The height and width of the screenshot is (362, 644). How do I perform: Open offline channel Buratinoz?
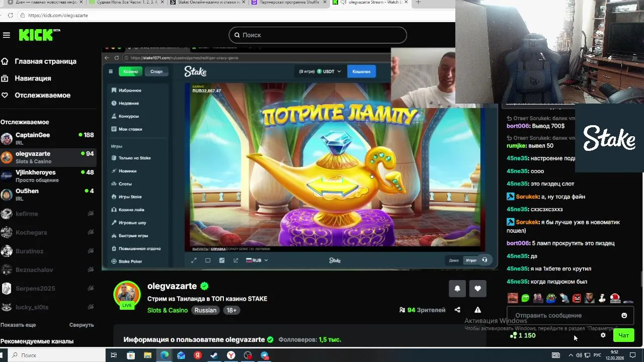tap(48, 251)
